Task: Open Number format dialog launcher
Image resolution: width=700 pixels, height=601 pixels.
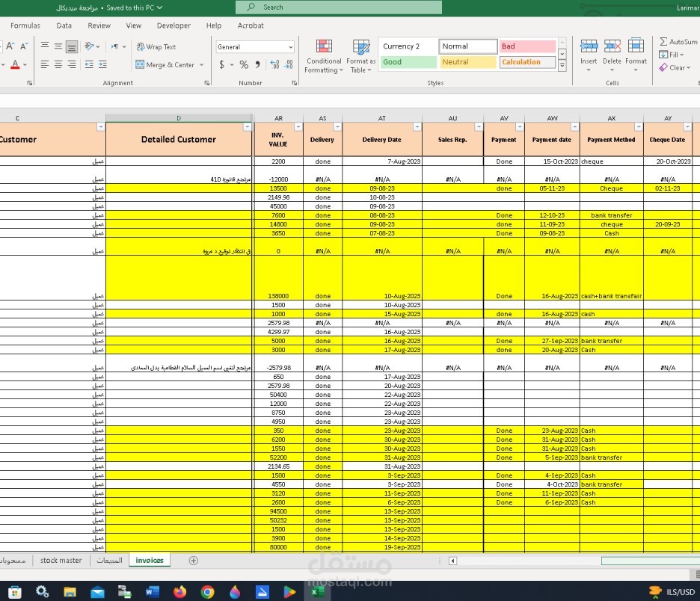Action: coord(295,83)
